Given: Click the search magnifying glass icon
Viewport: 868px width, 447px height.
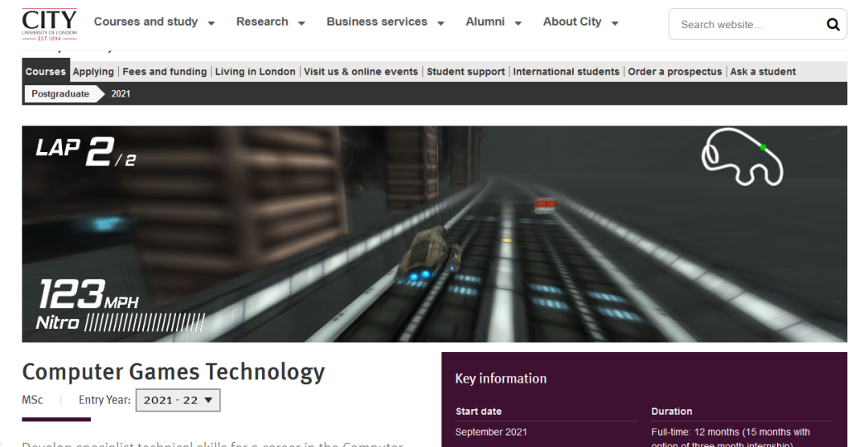Looking at the screenshot, I should 832,25.
